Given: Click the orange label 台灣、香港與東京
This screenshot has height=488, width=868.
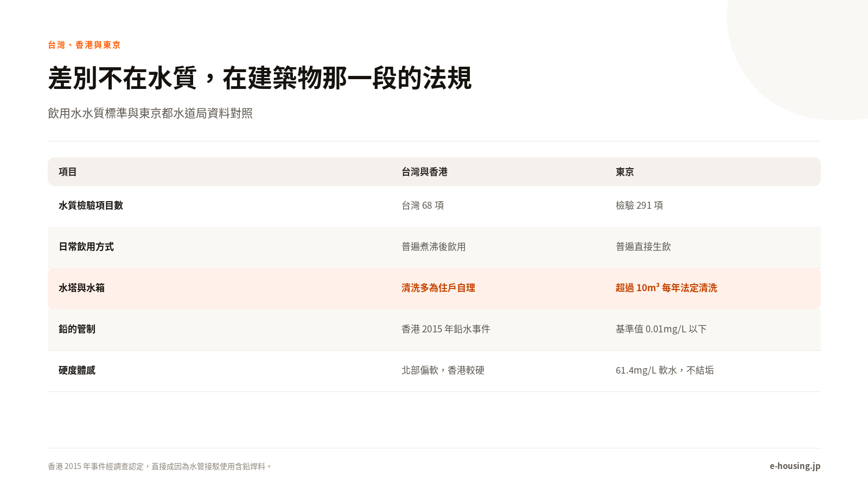Looking at the screenshot, I should point(84,45).
